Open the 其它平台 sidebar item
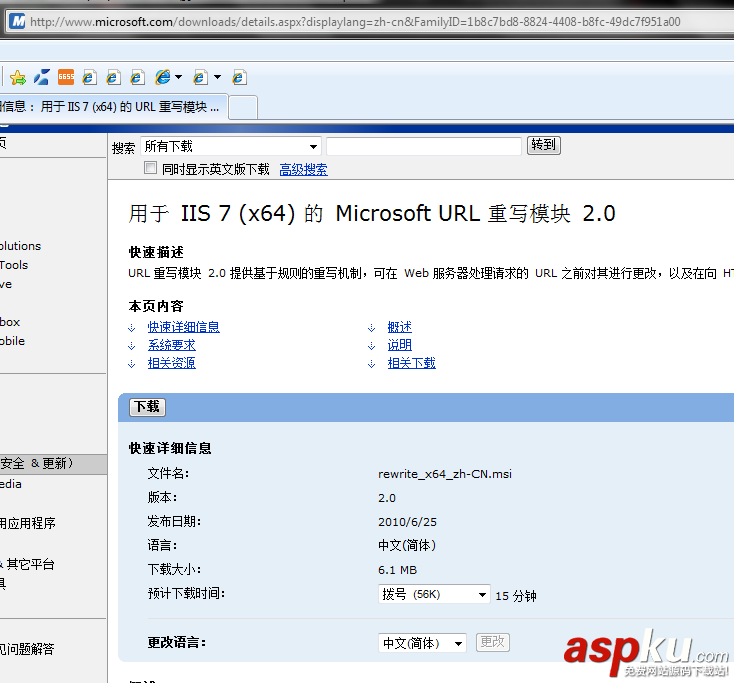Screen dimensions: 734x683 pyautogui.click(x=28, y=564)
